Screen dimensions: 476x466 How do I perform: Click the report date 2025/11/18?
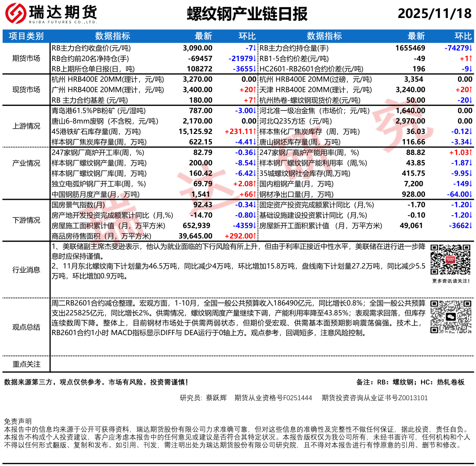[434, 14]
